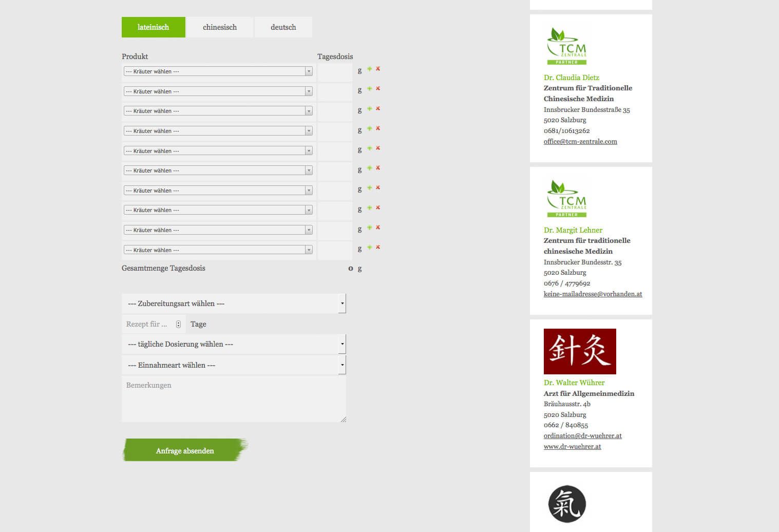This screenshot has width=779, height=532.
Task: Click the TCM Zentrale Partner logo for Dr. Dietz
Action: 566,45
